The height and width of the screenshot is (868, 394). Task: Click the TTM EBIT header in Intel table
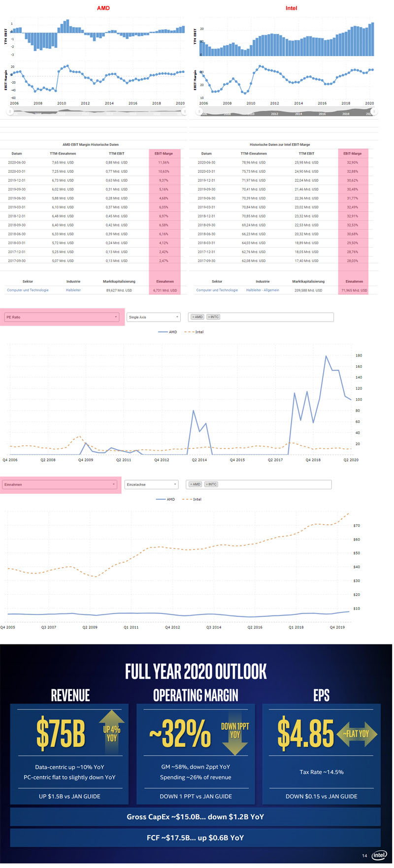(306, 154)
